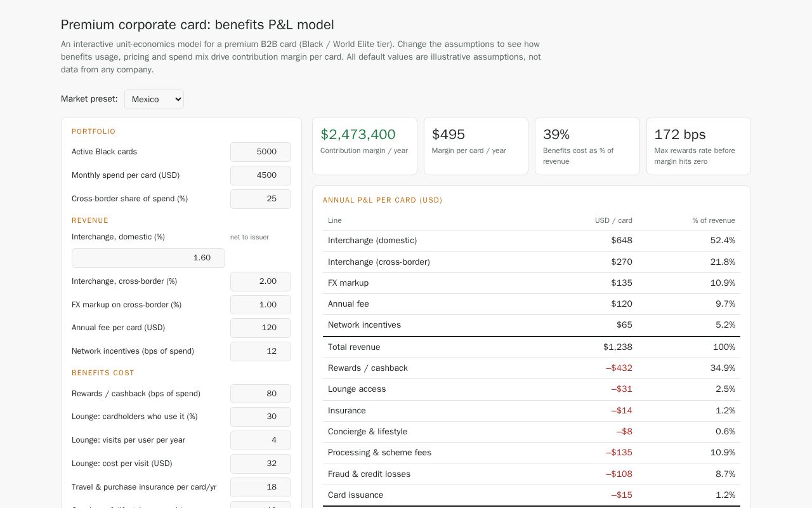Select Processing & scheme fees row label
This screenshot has width=812, height=508.
[x=379, y=453]
